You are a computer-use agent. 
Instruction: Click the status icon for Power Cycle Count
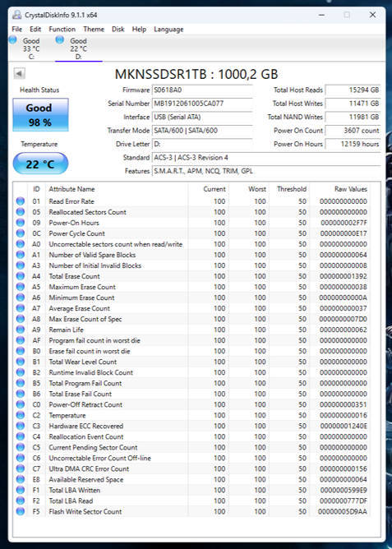coord(21,233)
